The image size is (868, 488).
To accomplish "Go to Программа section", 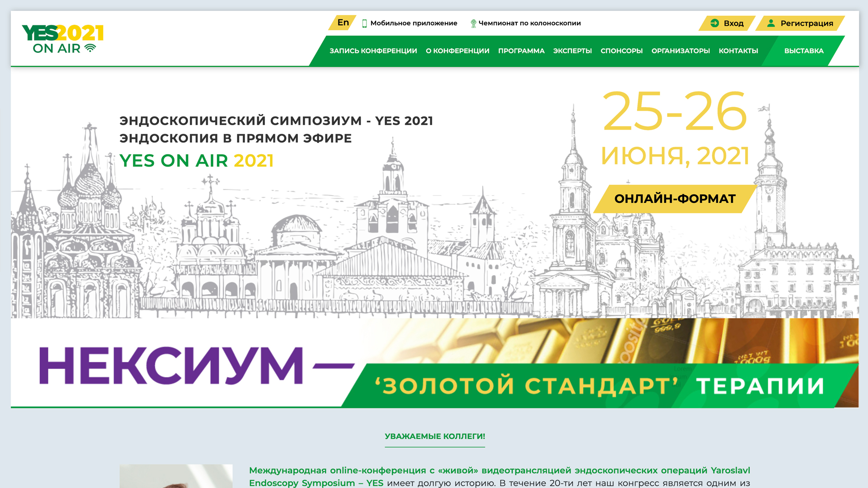I will click(x=521, y=51).
